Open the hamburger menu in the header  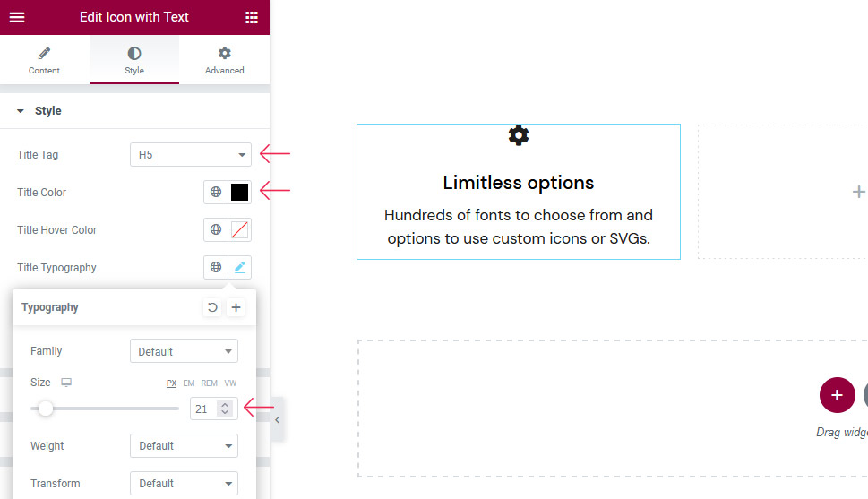pyautogui.click(x=17, y=17)
